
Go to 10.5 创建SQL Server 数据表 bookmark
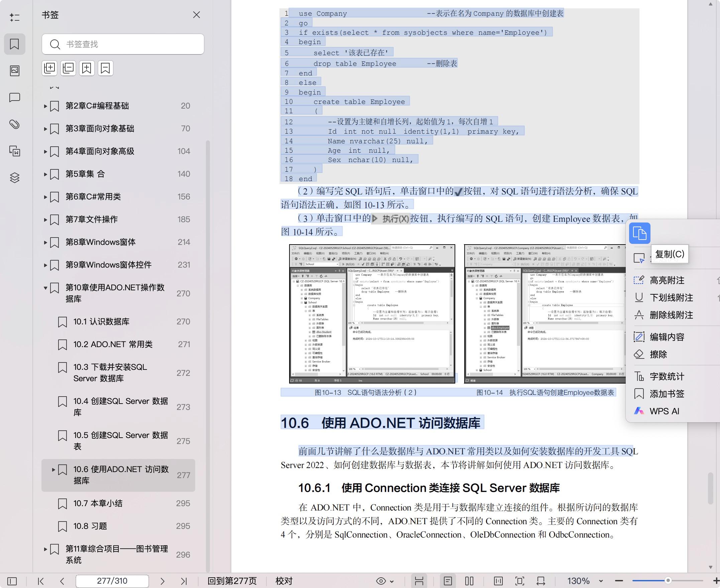tap(118, 441)
